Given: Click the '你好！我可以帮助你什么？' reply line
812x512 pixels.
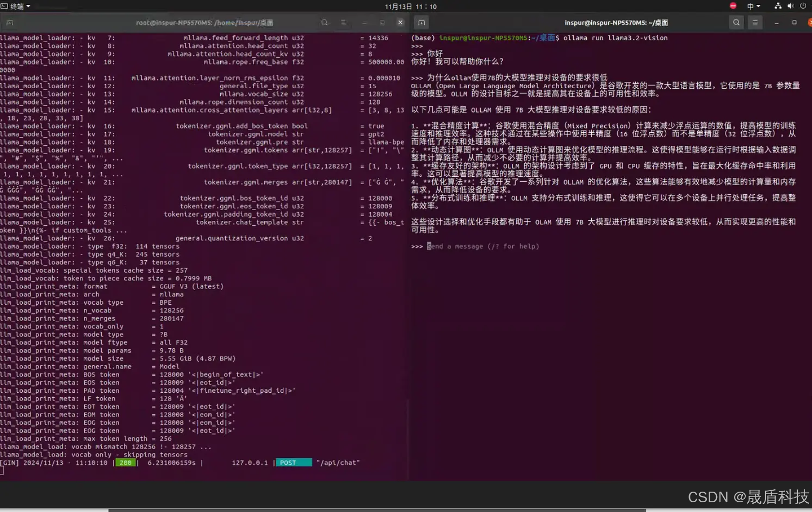Looking at the screenshot, I should coord(457,62).
